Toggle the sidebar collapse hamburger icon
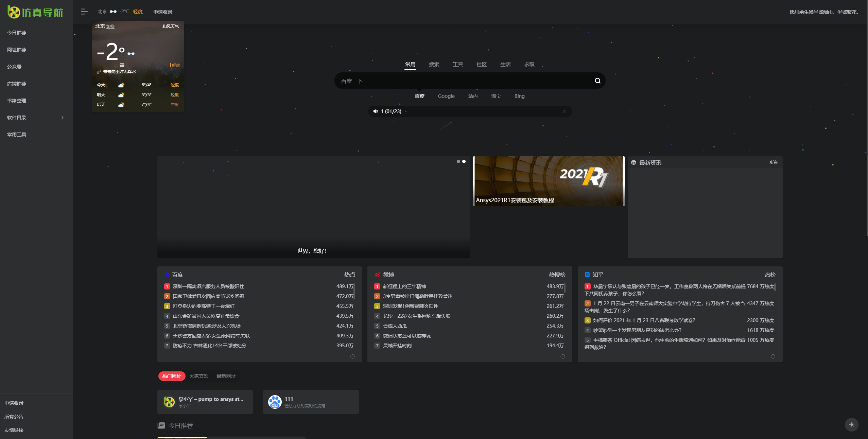The height and width of the screenshot is (439, 868). point(84,12)
